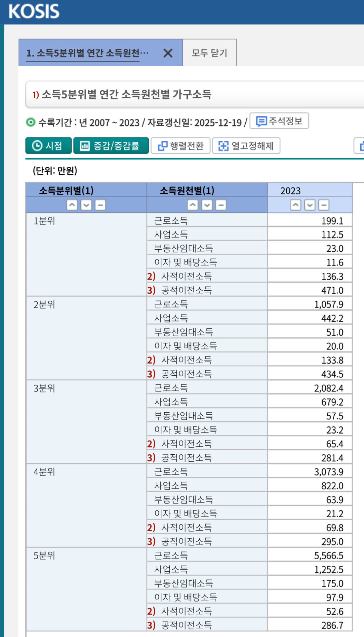Select the 소득5분위별 연간 소득원천 tab
364x637 pixels.
[x=88, y=53]
